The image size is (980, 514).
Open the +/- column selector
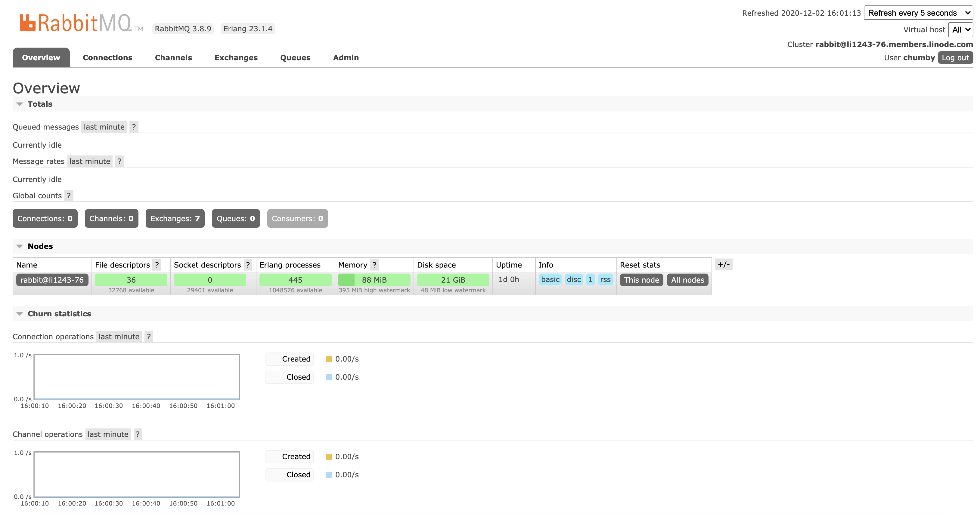[724, 265]
